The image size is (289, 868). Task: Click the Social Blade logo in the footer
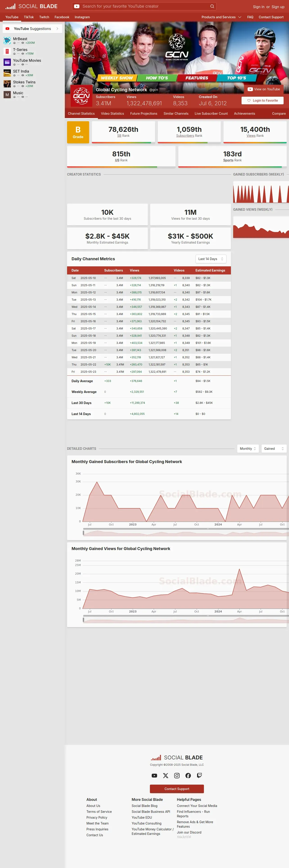coord(177,758)
